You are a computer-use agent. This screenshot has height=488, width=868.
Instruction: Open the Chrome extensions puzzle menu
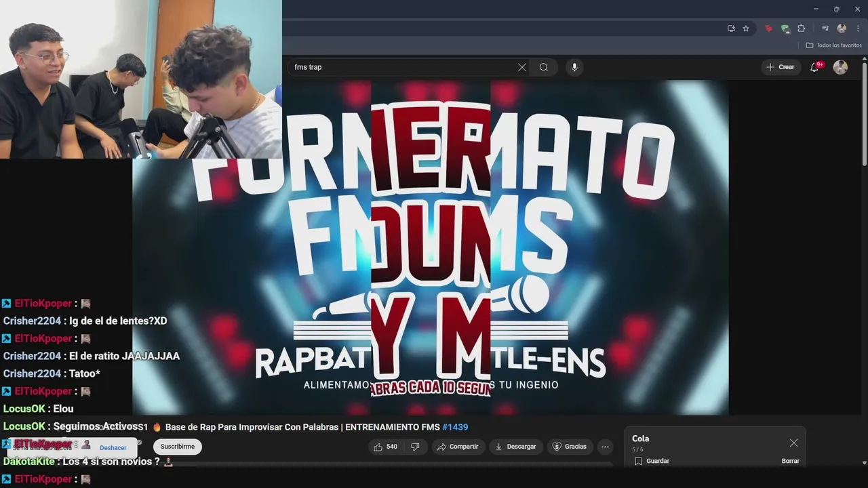[x=802, y=28]
